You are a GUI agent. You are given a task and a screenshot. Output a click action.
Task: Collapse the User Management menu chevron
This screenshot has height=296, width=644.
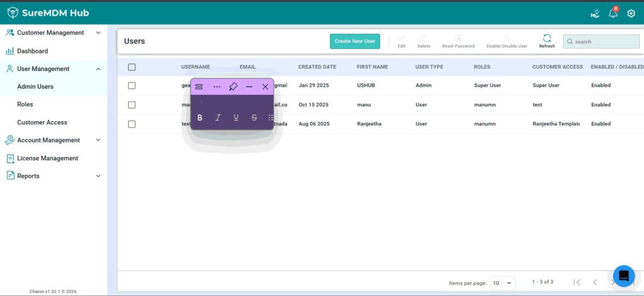pos(98,69)
